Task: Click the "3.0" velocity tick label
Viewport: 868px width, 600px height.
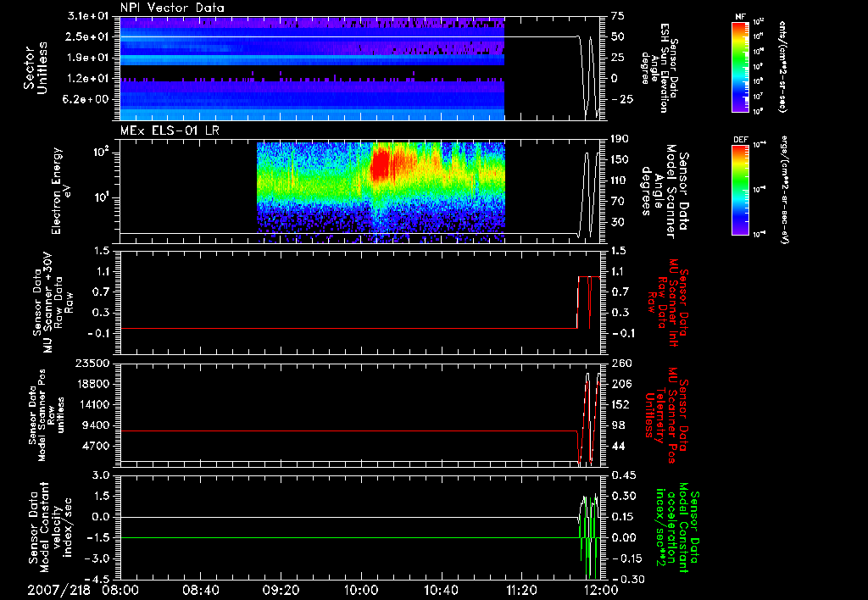Action: pyautogui.click(x=102, y=475)
